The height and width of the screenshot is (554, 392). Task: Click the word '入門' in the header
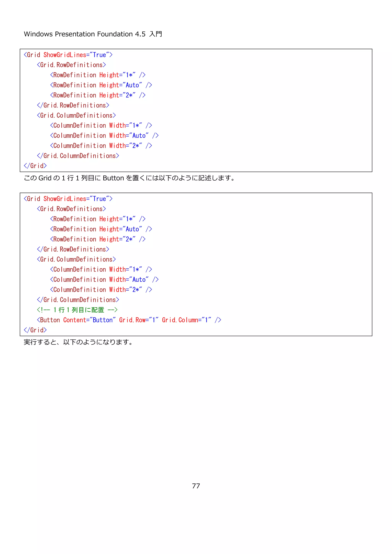[x=155, y=34]
